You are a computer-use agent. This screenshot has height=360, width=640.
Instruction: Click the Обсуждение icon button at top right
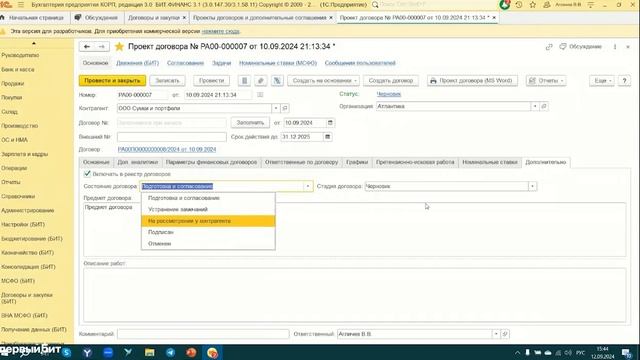tap(580, 47)
